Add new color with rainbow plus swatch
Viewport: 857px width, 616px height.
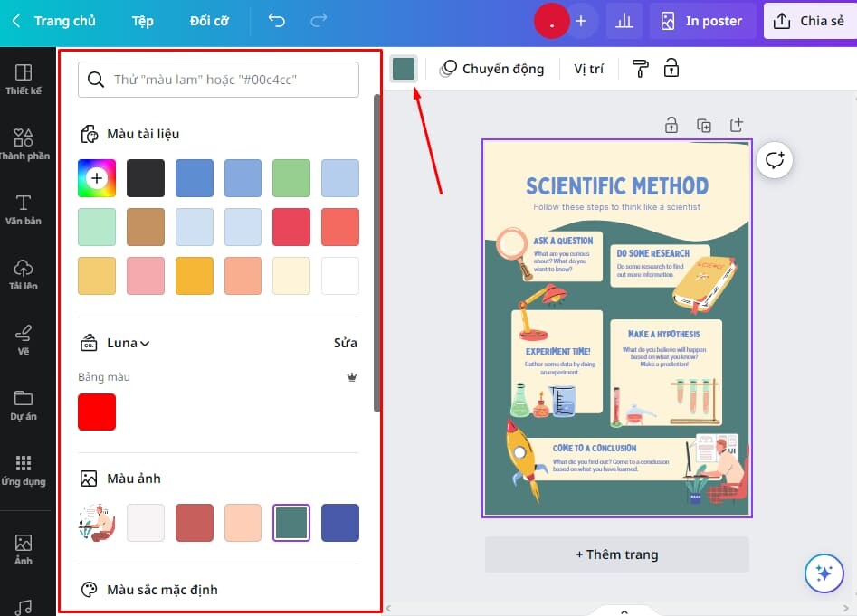(x=97, y=178)
